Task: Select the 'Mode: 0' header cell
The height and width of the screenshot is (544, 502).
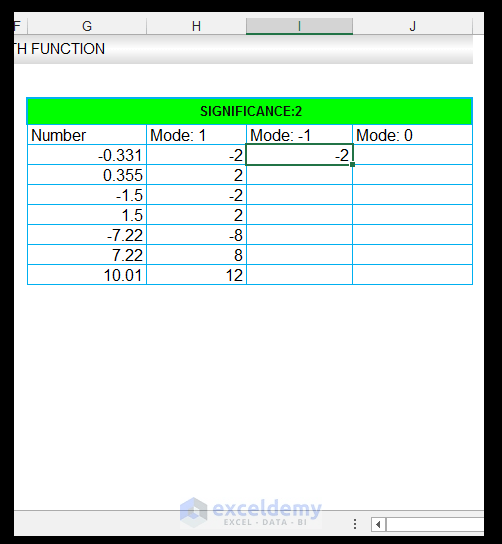Action: [412, 135]
